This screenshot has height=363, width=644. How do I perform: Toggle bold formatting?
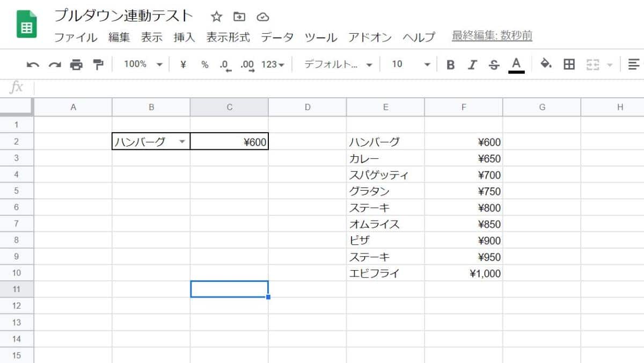tap(450, 64)
